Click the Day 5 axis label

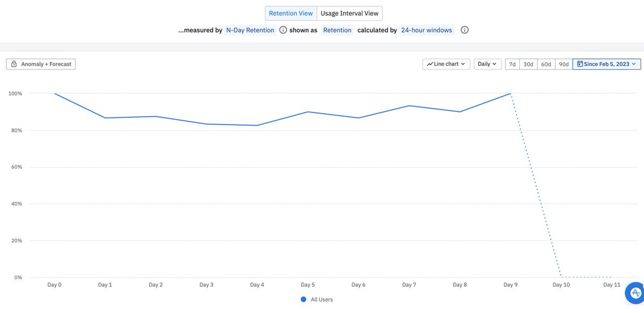[x=308, y=285]
